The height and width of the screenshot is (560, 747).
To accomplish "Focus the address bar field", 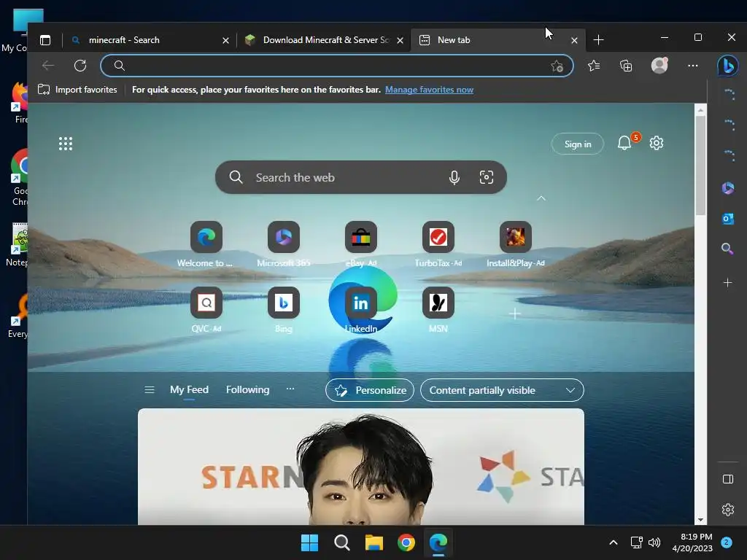I will coord(336,66).
